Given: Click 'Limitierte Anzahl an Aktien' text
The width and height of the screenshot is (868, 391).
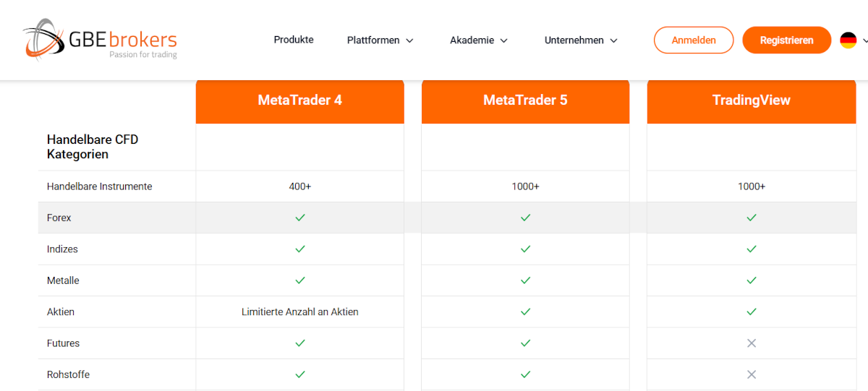Looking at the screenshot, I should (300, 312).
